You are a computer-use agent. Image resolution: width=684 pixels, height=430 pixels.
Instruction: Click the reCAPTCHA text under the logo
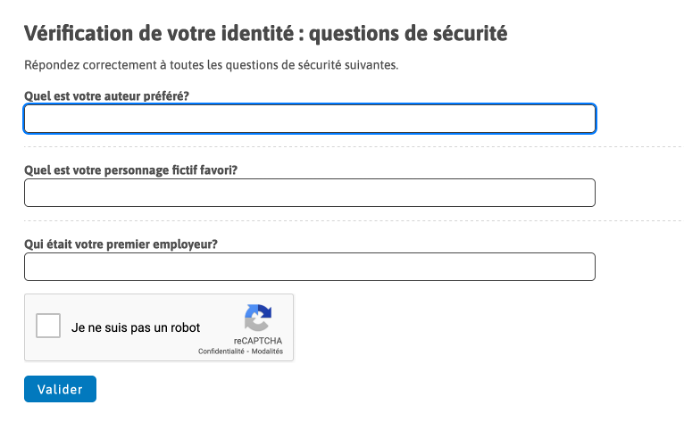[258, 341]
